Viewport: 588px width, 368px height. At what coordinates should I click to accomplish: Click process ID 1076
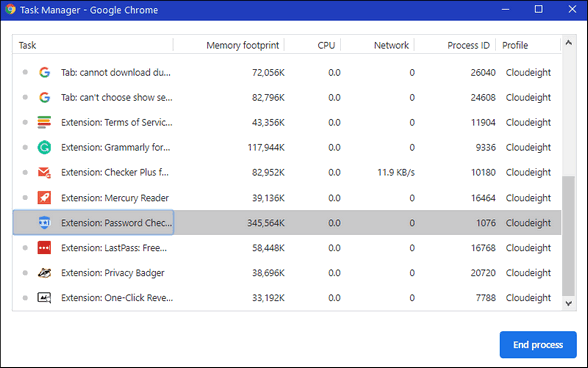[486, 223]
